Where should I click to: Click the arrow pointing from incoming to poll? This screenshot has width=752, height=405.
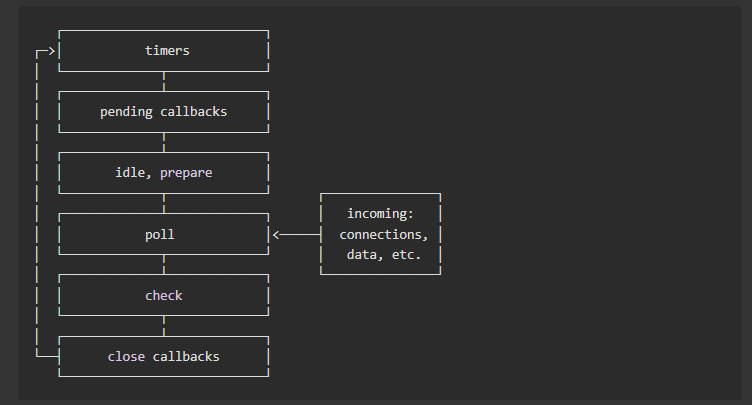(x=295, y=235)
